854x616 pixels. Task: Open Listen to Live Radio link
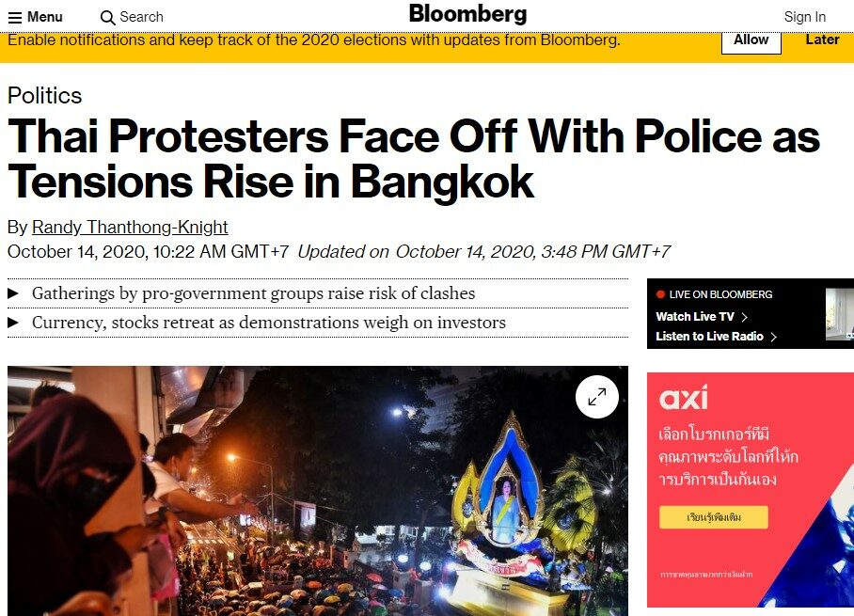click(x=709, y=337)
